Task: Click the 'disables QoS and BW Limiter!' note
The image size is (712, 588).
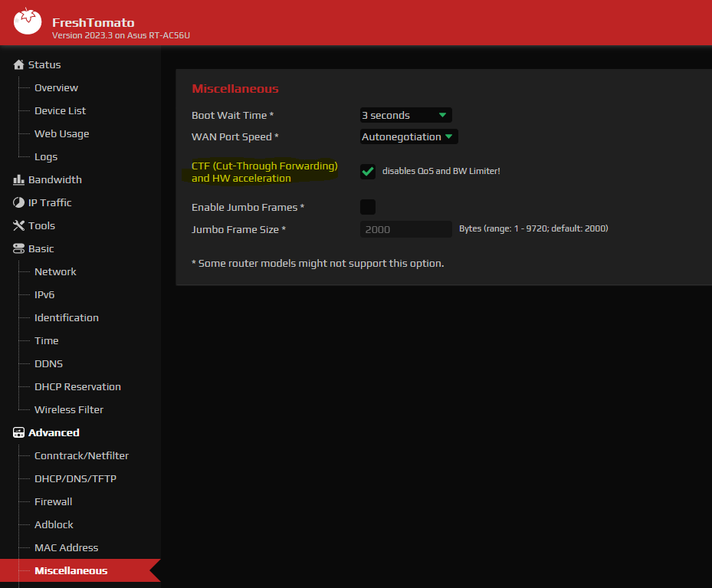Action: pyautogui.click(x=441, y=171)
